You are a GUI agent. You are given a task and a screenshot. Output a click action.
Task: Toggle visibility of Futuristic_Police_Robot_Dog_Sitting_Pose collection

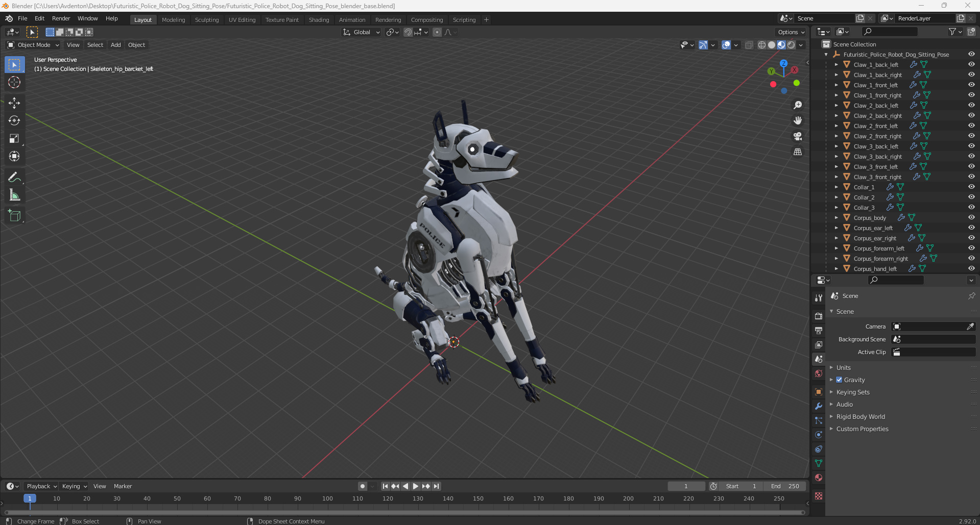[x=971, y=54]
